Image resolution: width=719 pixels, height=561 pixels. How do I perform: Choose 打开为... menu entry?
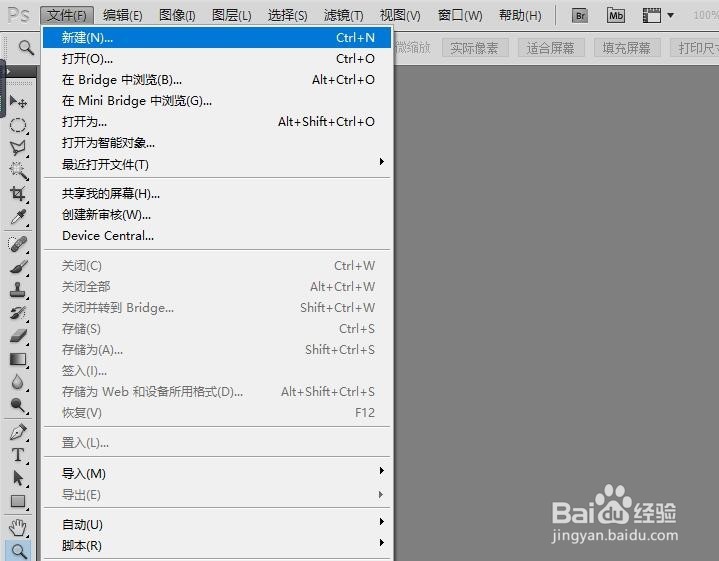[x=217, y=122]
